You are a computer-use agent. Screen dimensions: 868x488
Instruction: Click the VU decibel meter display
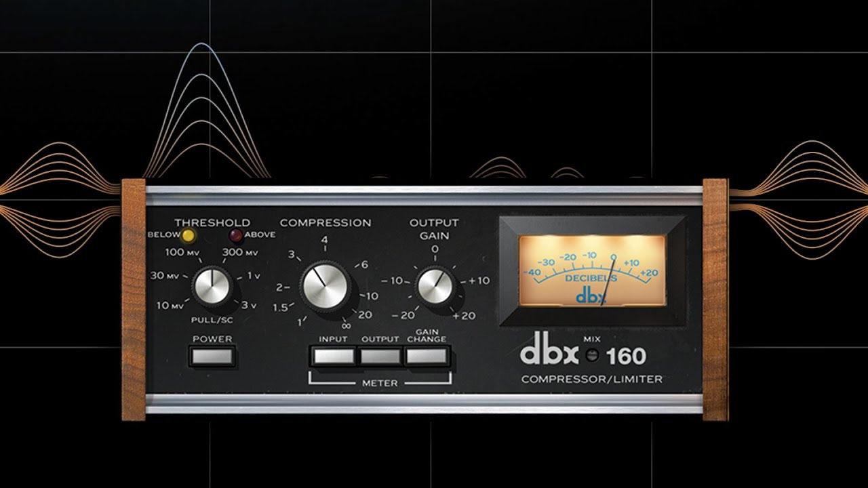click(593, 270)
